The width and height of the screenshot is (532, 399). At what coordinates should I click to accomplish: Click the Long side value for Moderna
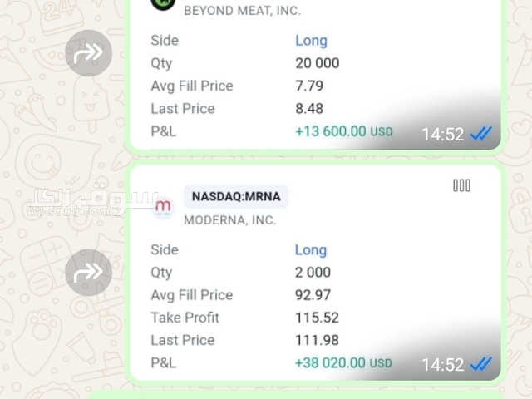(x=311, y=250)
